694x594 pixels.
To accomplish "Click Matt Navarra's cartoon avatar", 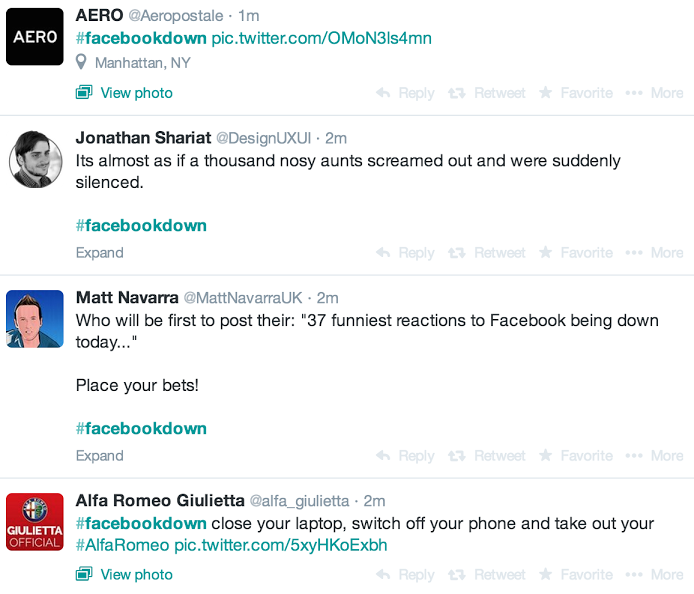I will coord(35,320).
